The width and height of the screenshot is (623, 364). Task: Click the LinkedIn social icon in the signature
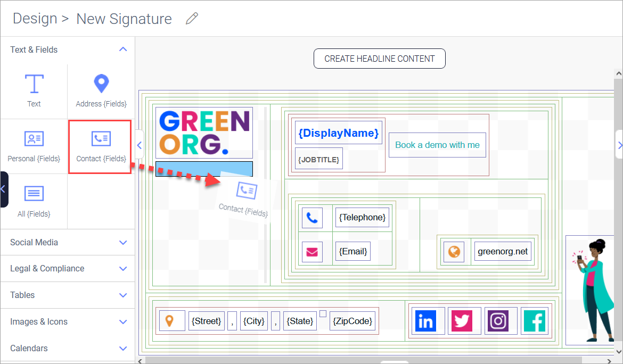click(428, 320)
